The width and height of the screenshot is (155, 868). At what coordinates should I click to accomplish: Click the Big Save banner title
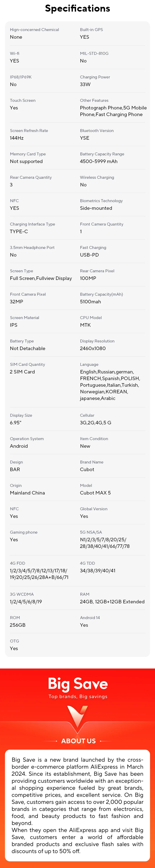tap(78, 684)
